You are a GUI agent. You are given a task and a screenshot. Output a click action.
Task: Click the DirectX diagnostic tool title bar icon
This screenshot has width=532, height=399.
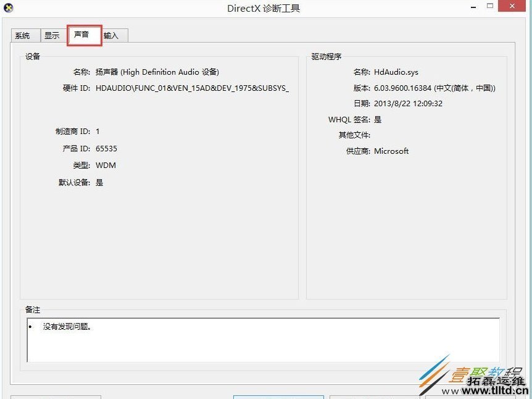9,7
